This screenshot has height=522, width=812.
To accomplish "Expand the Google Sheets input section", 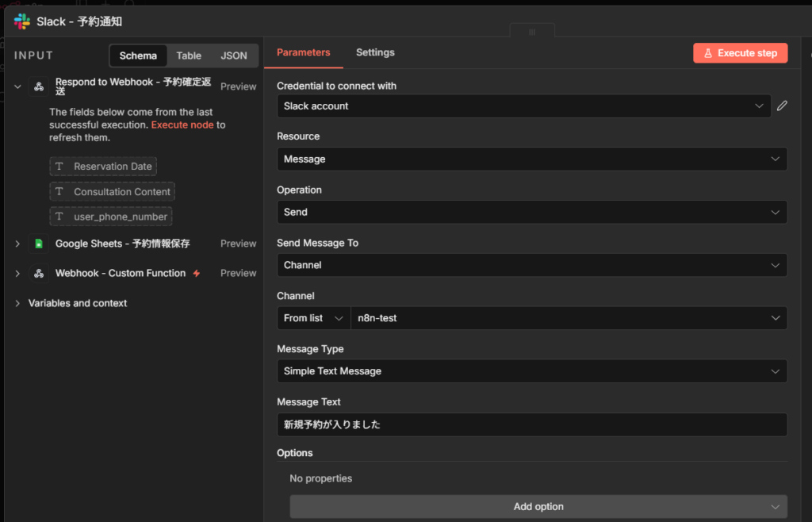I will (x=17, y=244).
